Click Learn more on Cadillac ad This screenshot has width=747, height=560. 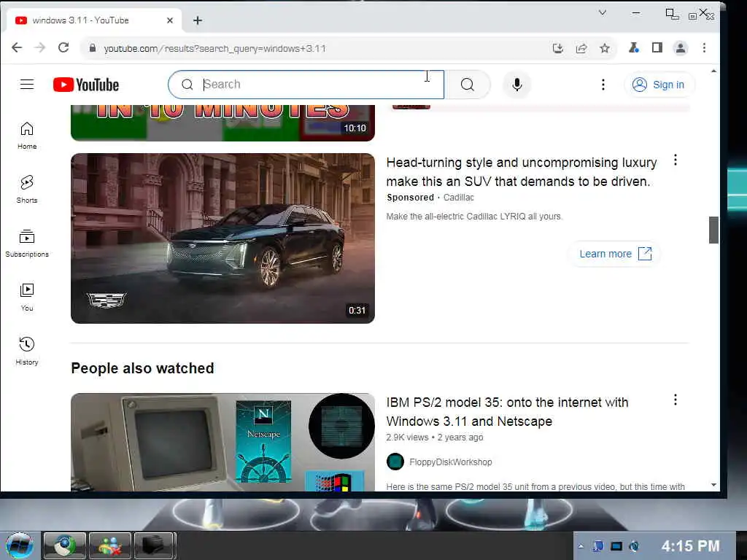click(x=614, y=254)
